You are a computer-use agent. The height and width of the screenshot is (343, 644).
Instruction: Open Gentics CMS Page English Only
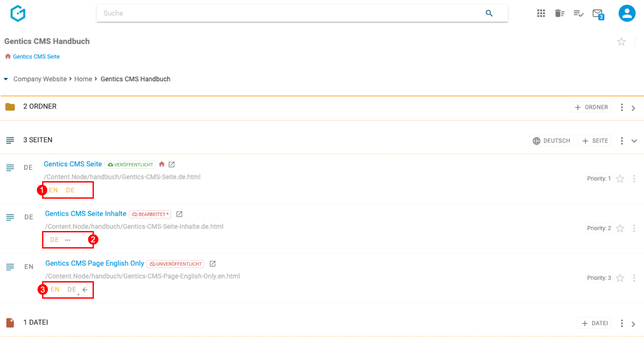(x=95, y=263)
